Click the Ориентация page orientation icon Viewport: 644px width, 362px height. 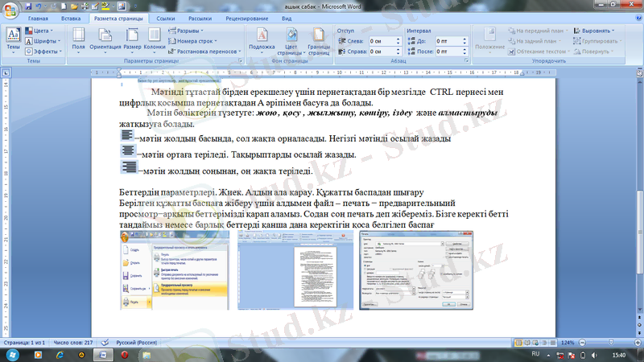coord(105,38)
